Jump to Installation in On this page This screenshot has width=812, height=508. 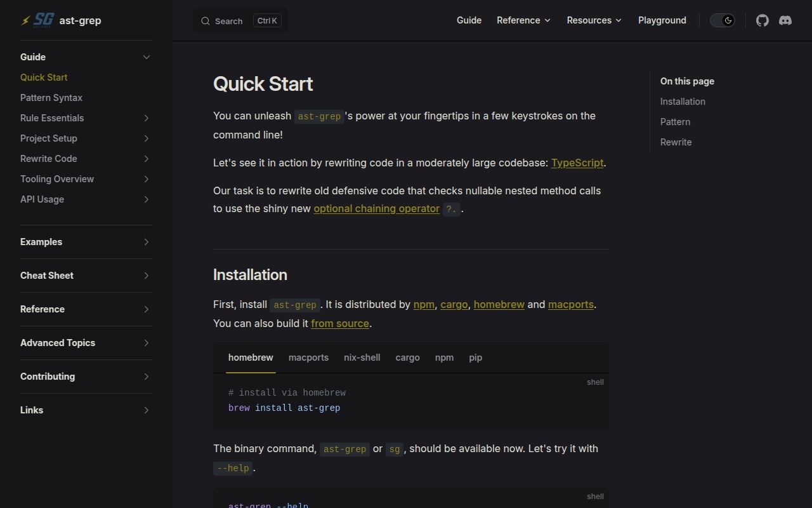pos(683,102)
